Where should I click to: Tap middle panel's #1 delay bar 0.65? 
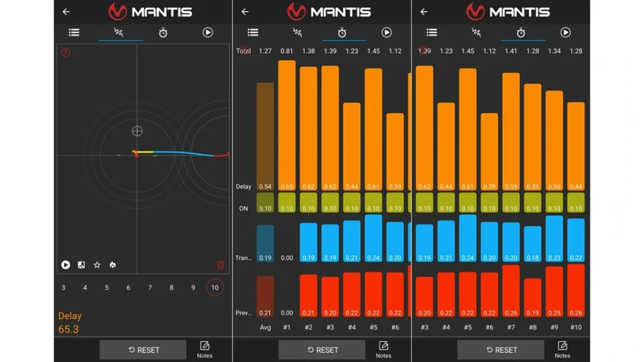[x=287, y=125]
